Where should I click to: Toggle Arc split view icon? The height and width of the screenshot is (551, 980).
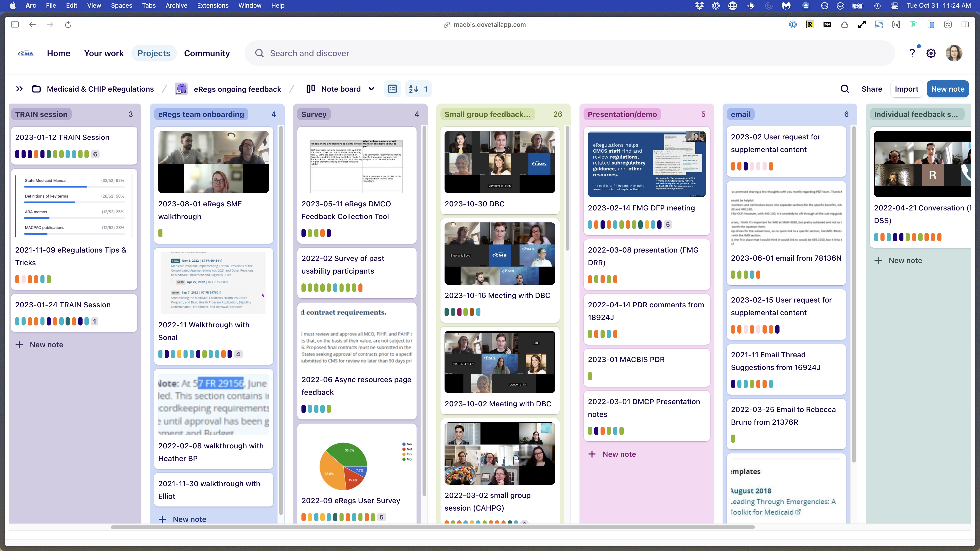[965, 25]
